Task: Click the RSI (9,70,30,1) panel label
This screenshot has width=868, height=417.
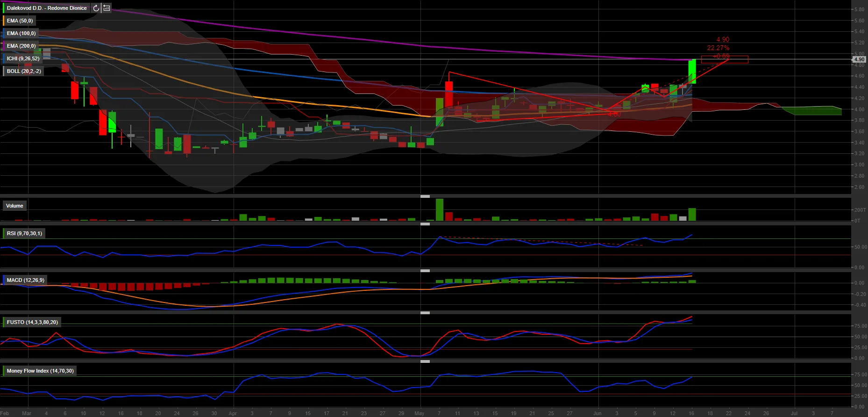Action: [x=24, y=233]
